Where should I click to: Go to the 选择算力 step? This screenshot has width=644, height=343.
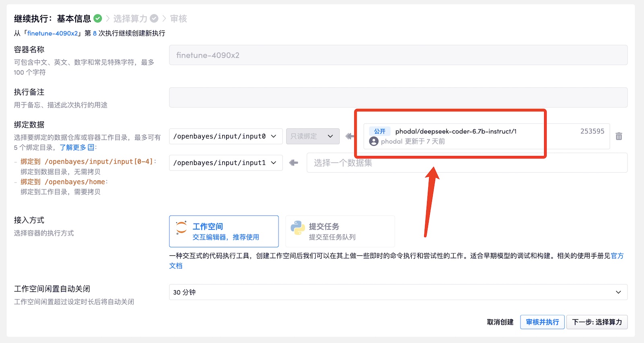[x=130, y=18]
